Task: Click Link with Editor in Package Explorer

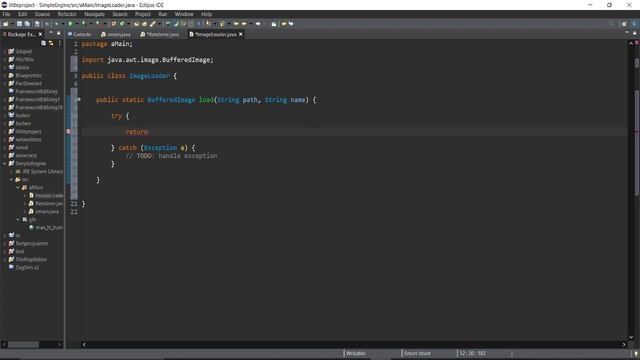Action: click(51, 43)
